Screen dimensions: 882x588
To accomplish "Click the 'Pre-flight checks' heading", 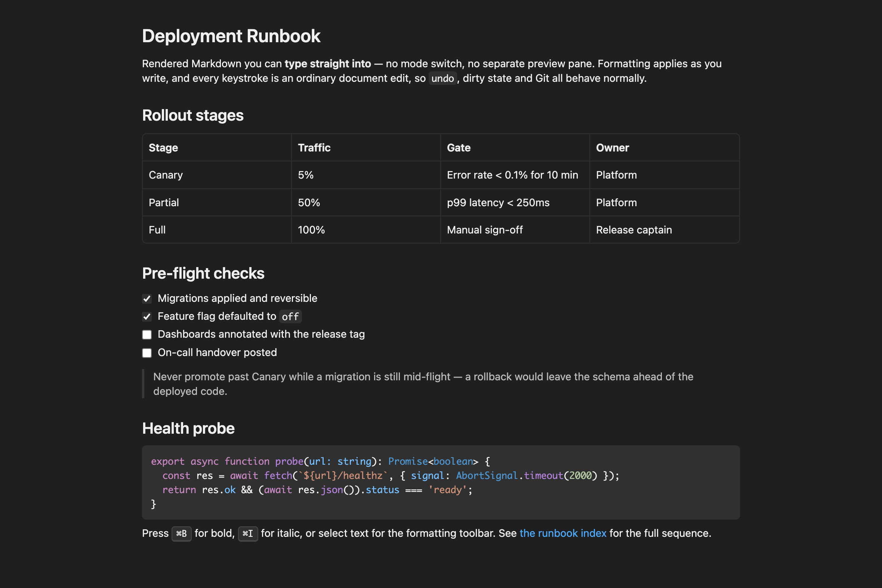I will pyautogui.click(x=203, y=273).
